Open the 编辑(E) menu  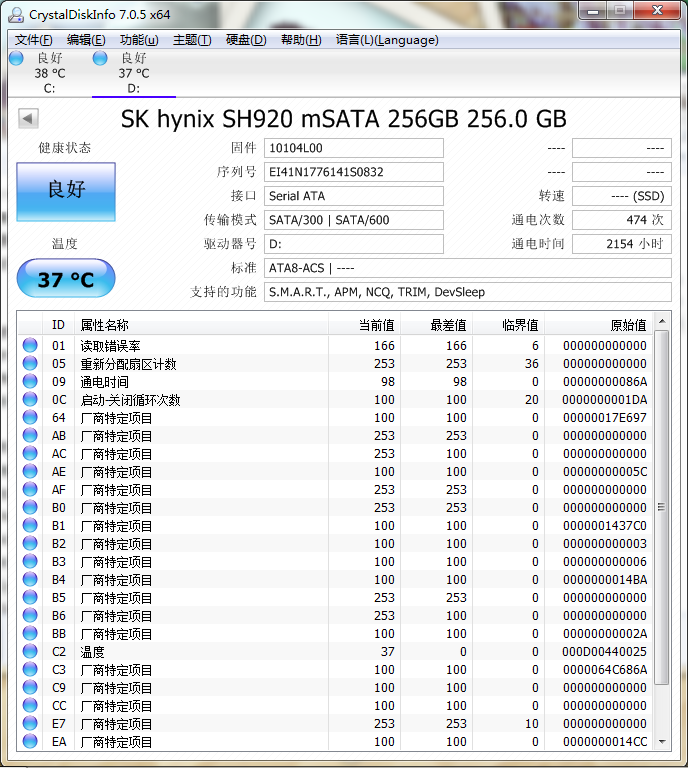(x=86, y=40)
